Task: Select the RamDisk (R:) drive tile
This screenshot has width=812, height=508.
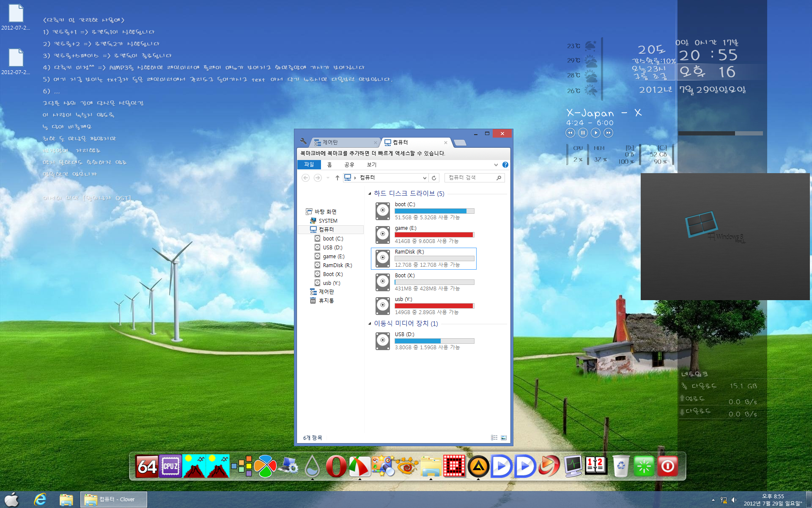Action: (424, 258)
